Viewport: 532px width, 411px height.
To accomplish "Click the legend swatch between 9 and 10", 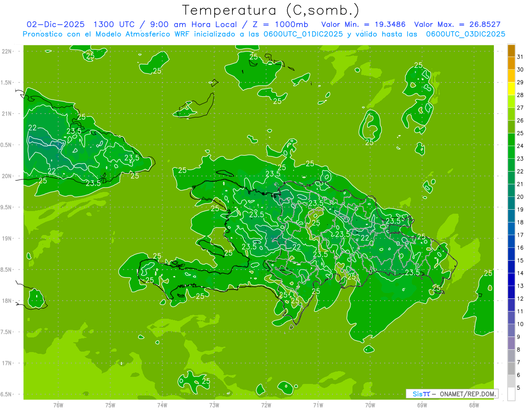I will pos(511,330).
